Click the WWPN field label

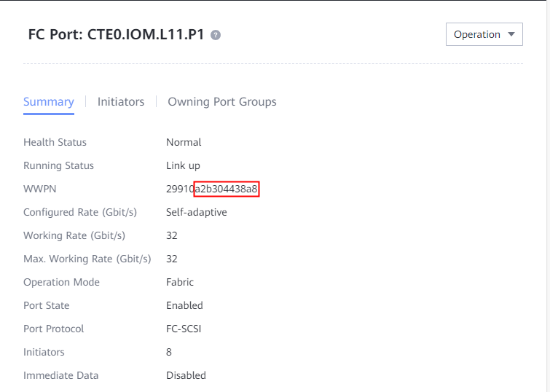(40, 189)
